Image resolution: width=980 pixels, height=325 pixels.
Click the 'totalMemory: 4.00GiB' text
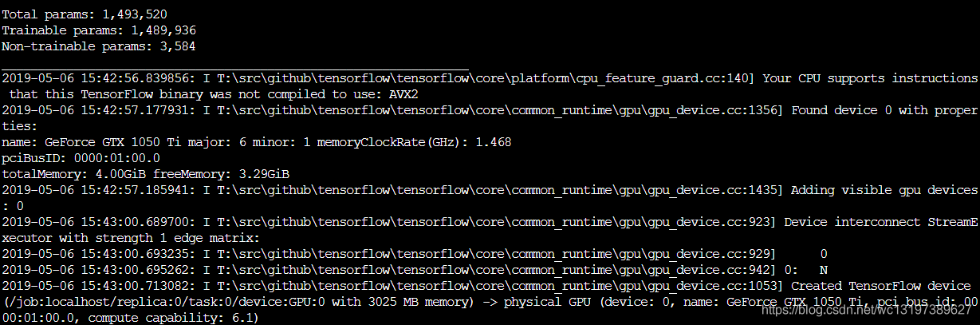pos(73,174)
